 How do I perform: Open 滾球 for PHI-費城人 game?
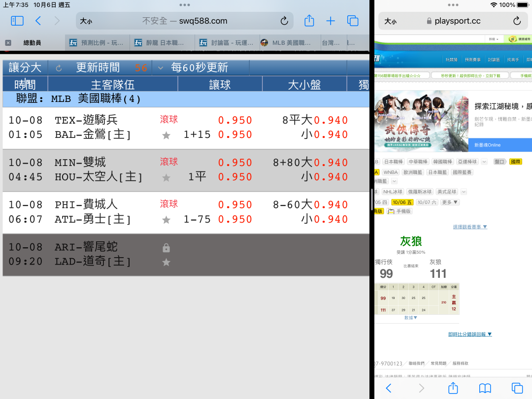(169, 204)
